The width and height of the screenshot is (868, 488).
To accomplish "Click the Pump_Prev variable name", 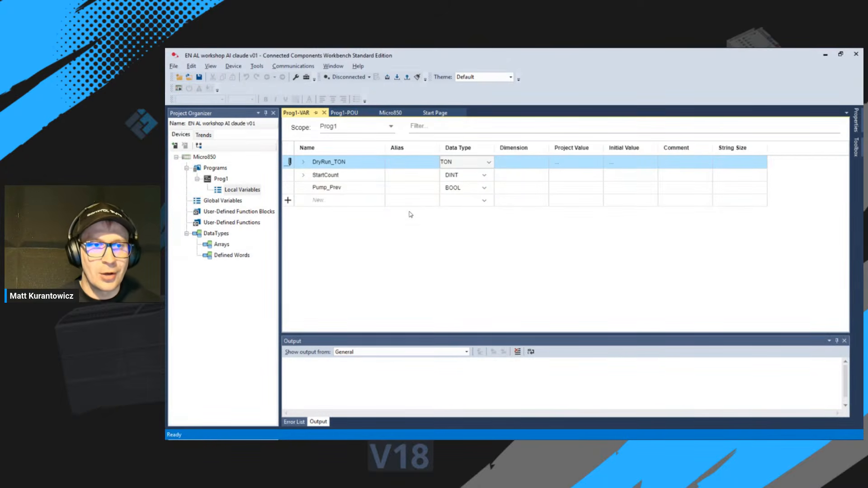I will coord(326,188).
